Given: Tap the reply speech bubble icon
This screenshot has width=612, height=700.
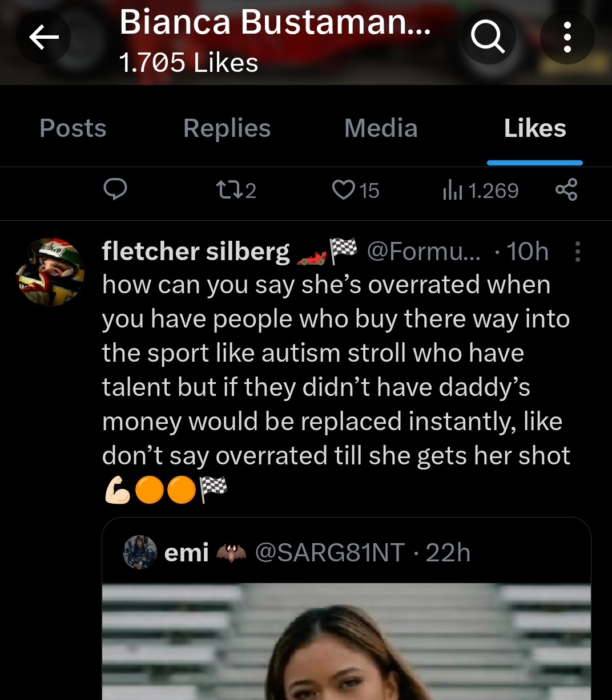Looking at the screenshot, I should pyautogui.click(x=115, y=190).
